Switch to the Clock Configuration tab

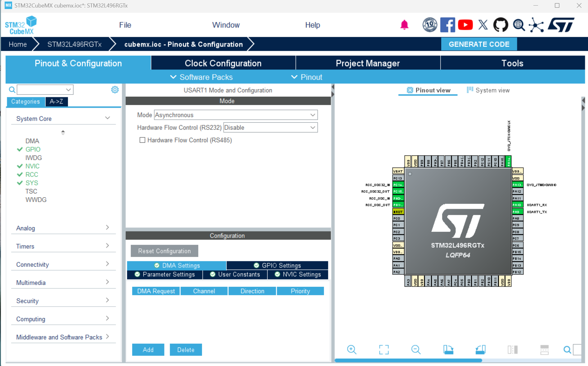coord(223,63)
